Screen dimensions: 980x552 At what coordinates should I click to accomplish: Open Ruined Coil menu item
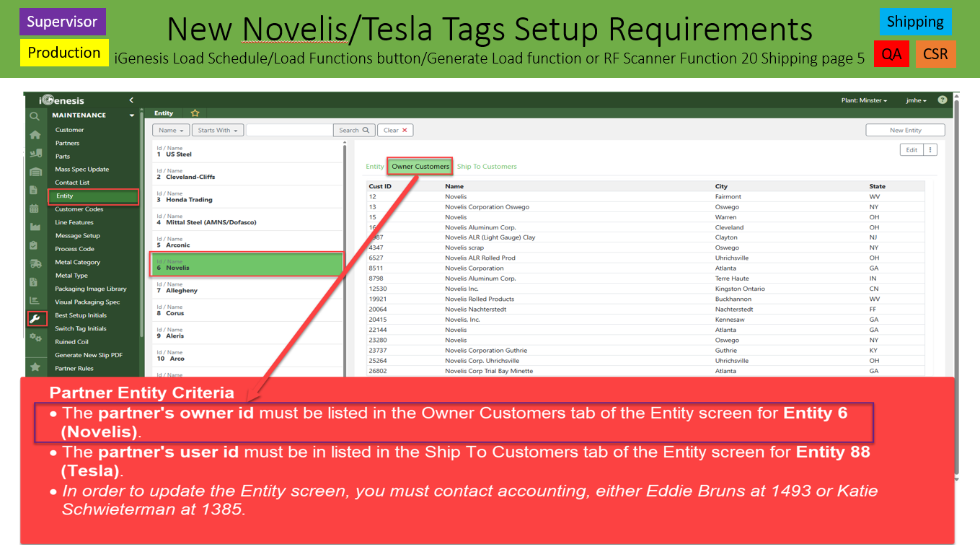(x=71, y=342)
